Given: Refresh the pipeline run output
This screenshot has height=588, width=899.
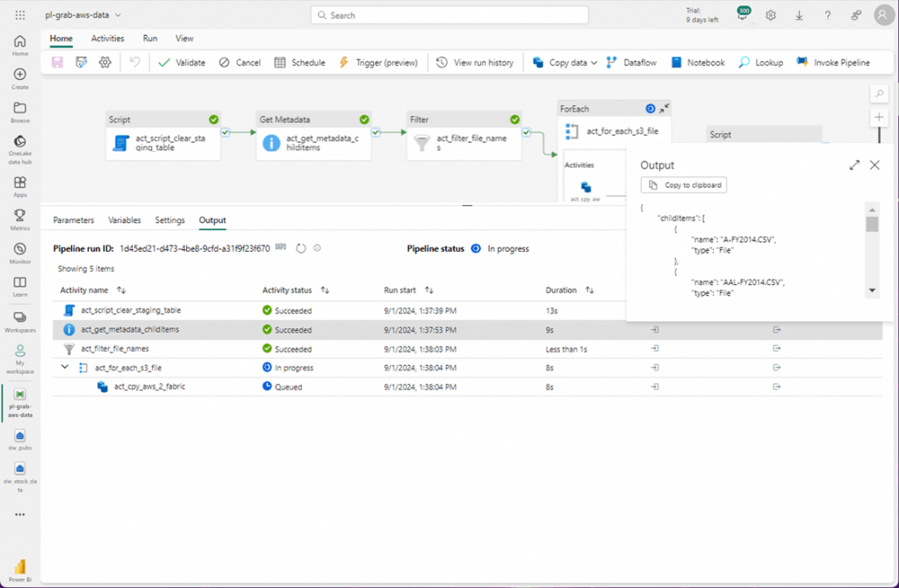Looking at the screenshot, I should [x=300, y=248].
